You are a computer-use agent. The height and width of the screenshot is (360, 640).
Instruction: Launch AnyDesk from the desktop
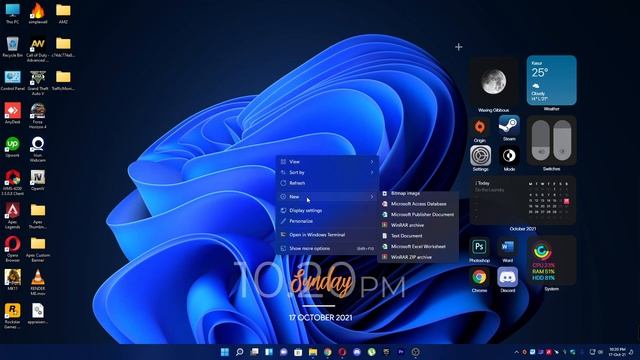(12, 113)
